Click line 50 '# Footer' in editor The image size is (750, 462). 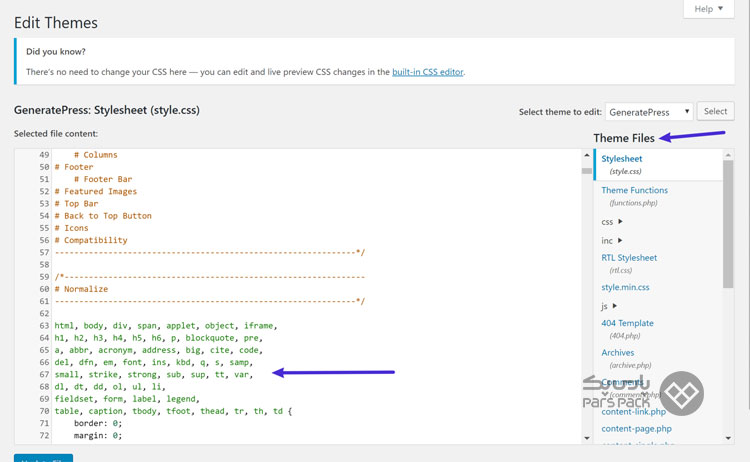(74, 167)
